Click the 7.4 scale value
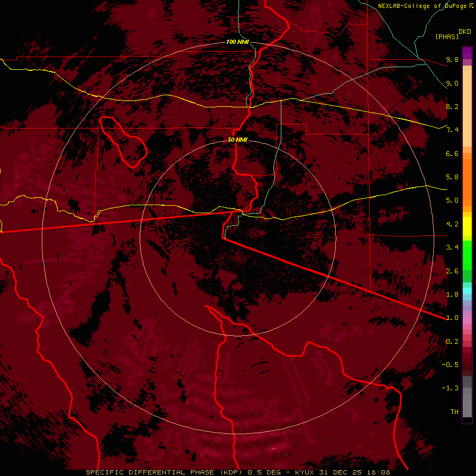This screenshot has height=476, width=476. click(452, 130)
